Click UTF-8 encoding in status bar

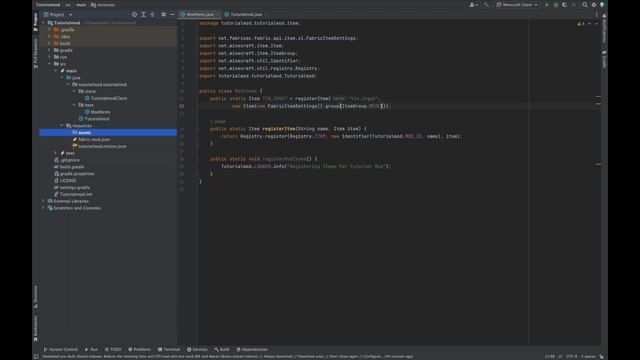(x=571, y=356)
